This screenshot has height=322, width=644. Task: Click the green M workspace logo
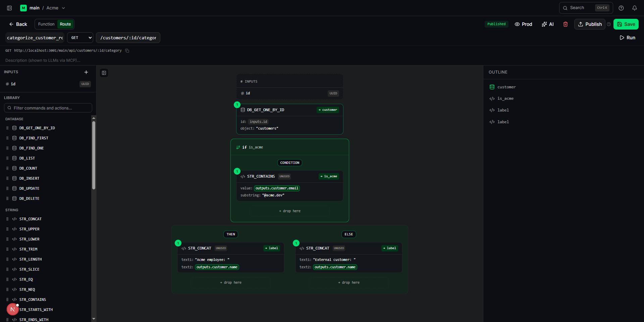[x=23, y=8]
